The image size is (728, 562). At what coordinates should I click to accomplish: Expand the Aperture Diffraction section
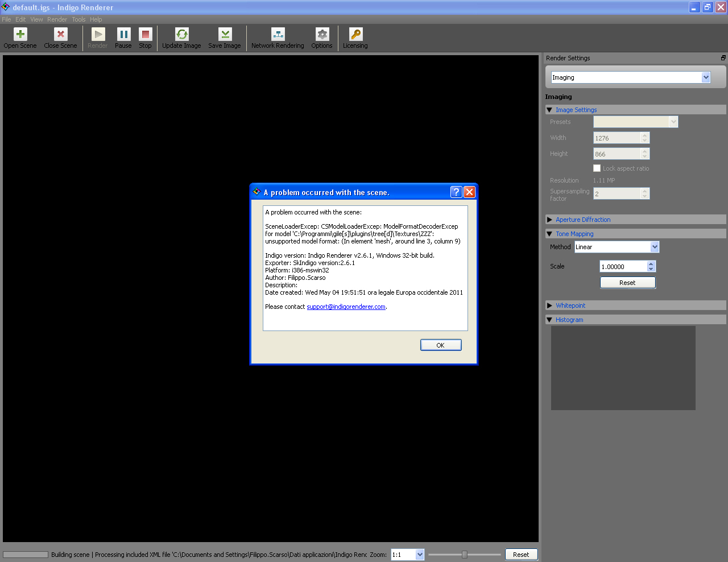[x=549, y=220]
